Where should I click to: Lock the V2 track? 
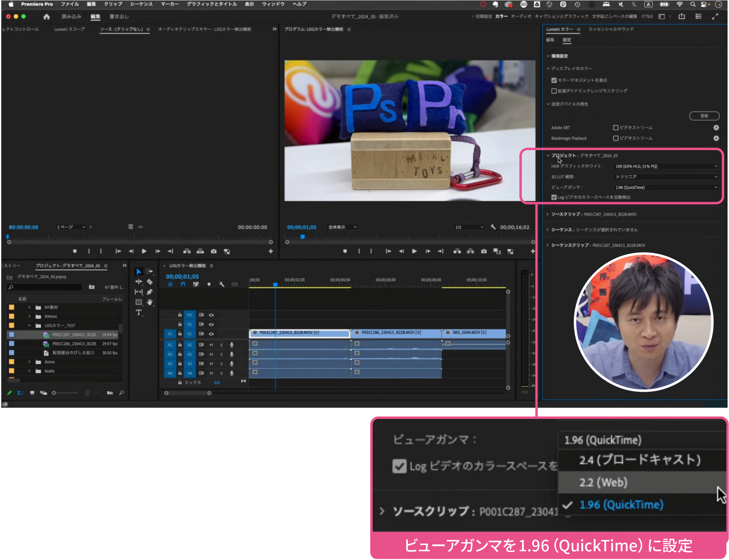point(180,324)
